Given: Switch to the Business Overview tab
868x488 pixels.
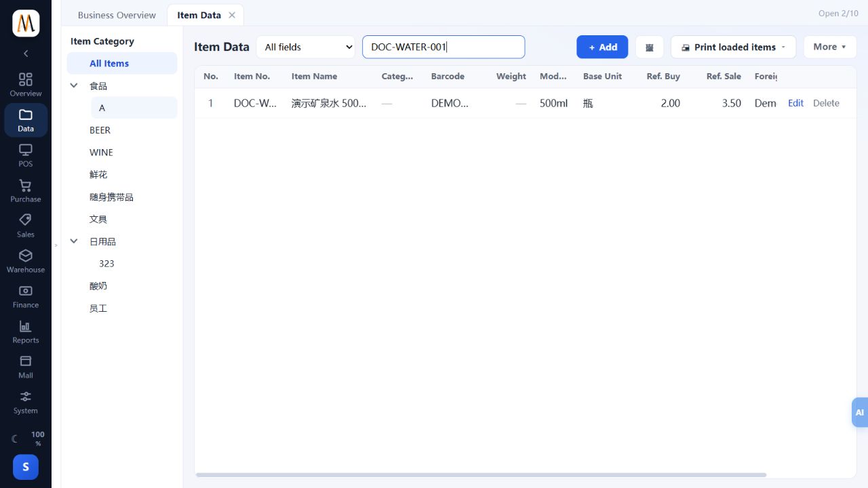Looking at the screenshot, I should click(117, 15).
